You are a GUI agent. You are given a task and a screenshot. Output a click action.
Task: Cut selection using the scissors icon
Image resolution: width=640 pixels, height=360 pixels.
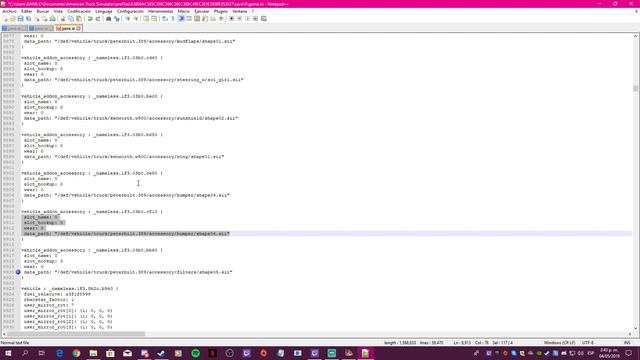(63, 19)
